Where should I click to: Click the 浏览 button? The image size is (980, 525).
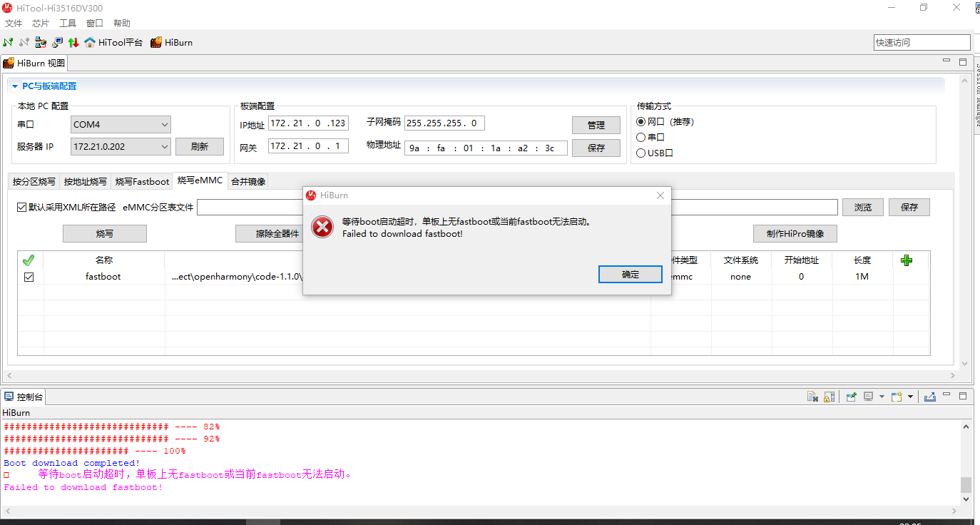click(863, 207)
